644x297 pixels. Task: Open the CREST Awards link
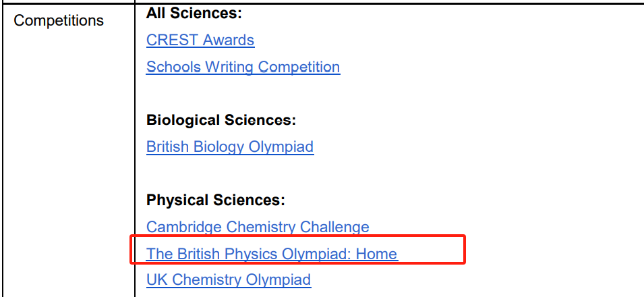point(200,40)
